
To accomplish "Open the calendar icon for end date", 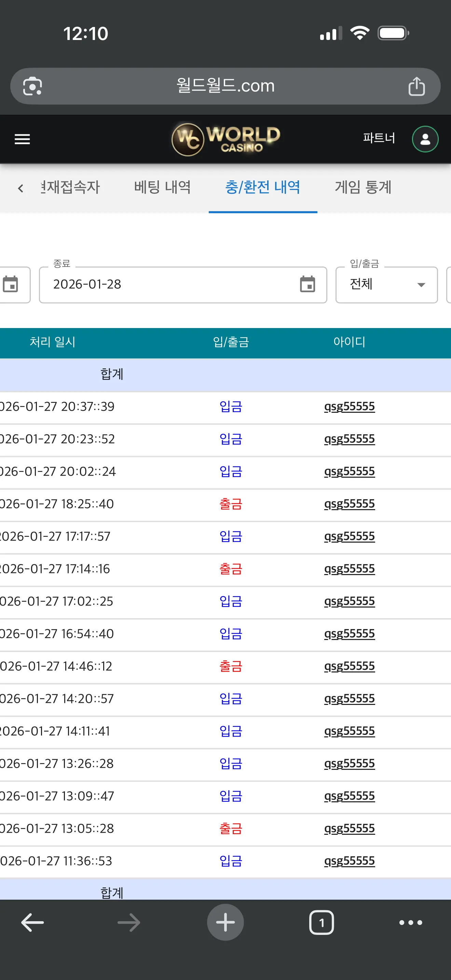I will [307, 284].
